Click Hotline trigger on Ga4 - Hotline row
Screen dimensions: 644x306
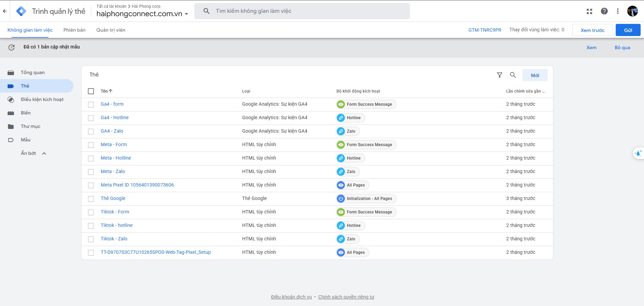click(351, 118)
